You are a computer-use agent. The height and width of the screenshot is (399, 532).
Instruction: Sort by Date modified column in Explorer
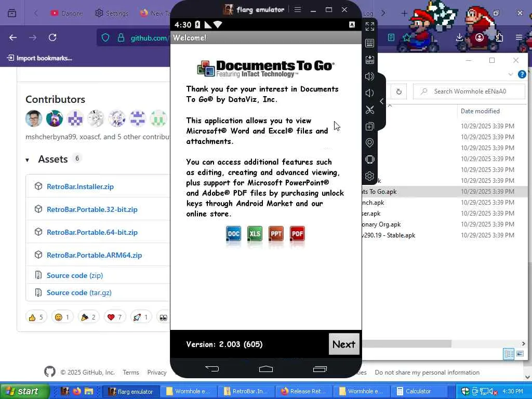480,111
